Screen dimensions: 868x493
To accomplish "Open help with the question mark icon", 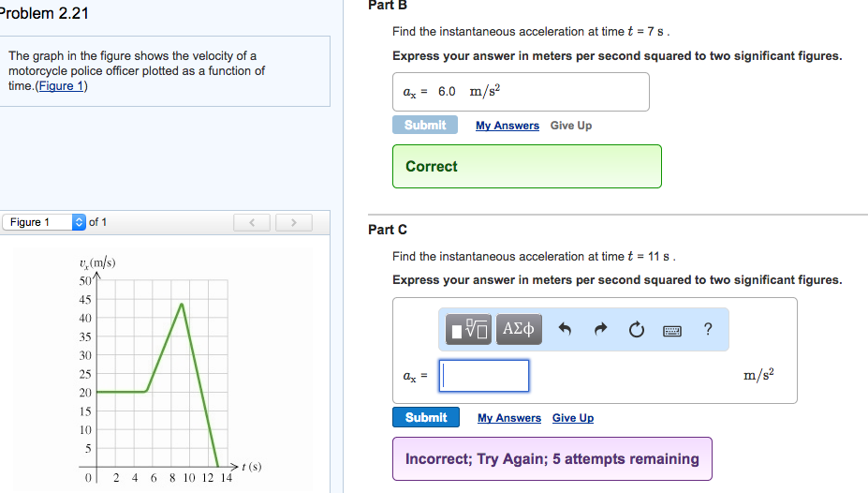I will click(707, 329).
